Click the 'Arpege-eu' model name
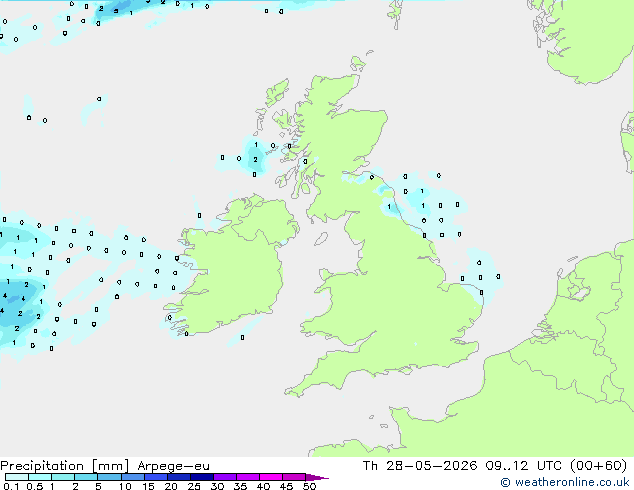 tap(173, 466)
